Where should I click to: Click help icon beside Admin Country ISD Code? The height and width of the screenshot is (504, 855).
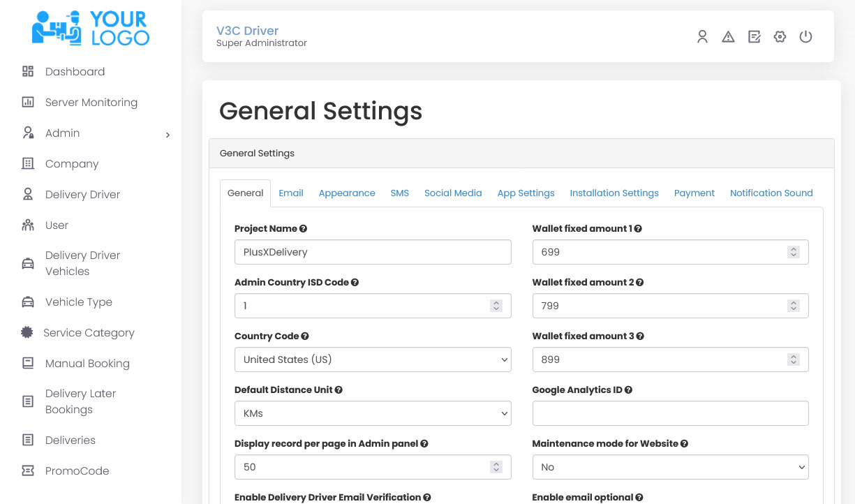click(x=355, y=283)
